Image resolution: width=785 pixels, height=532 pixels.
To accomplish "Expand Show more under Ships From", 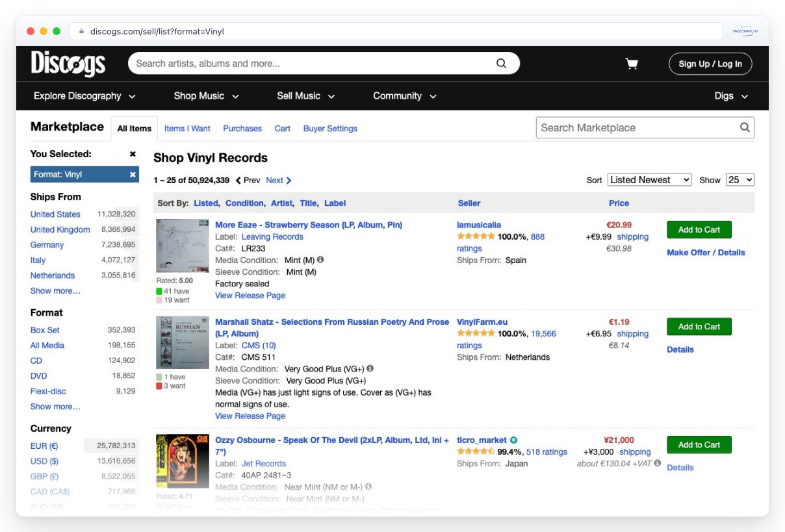I will pyautogui.click(x=55, y=291).
